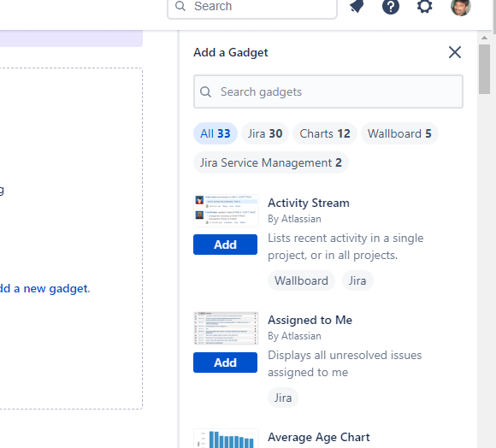Click 'By Atlassian' under Activity Stream
The width and height of the screenshot is (496, 448).
tap(294, 219)
